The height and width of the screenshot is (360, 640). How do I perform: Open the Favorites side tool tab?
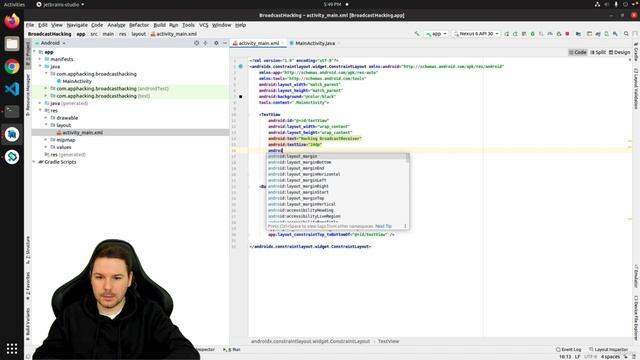click(x=28, y=287)
